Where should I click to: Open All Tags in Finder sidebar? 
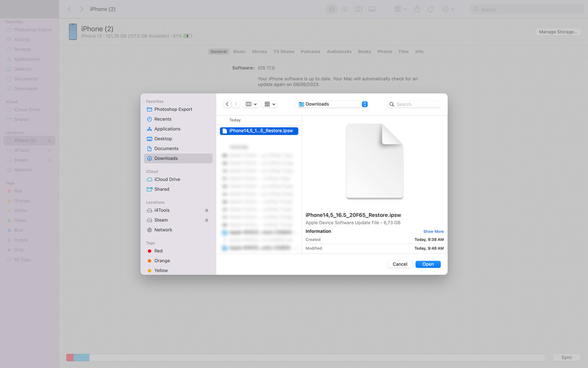[29, 260]
